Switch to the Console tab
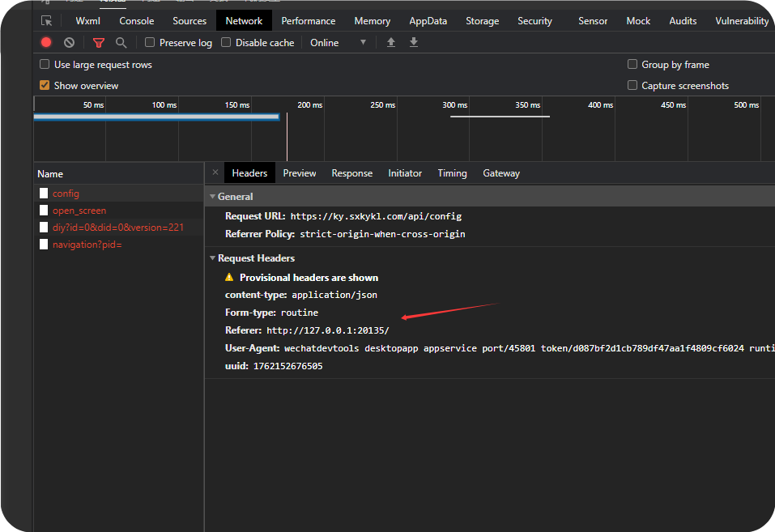The height and width of the screenshot is (532, 775). (x=136, y=21)
